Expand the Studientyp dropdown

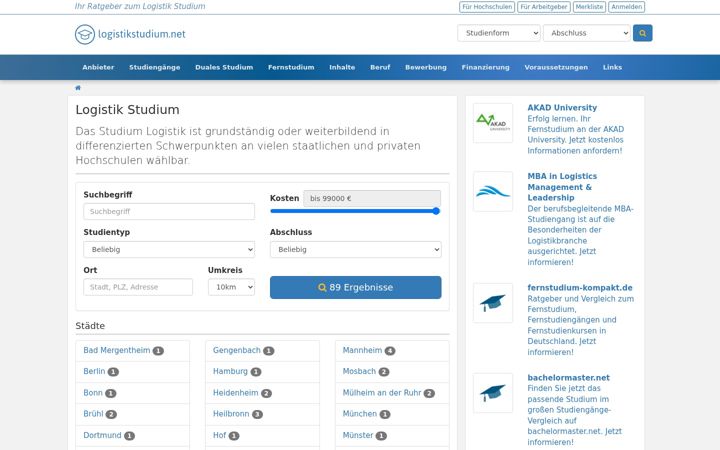coord(169,249)
